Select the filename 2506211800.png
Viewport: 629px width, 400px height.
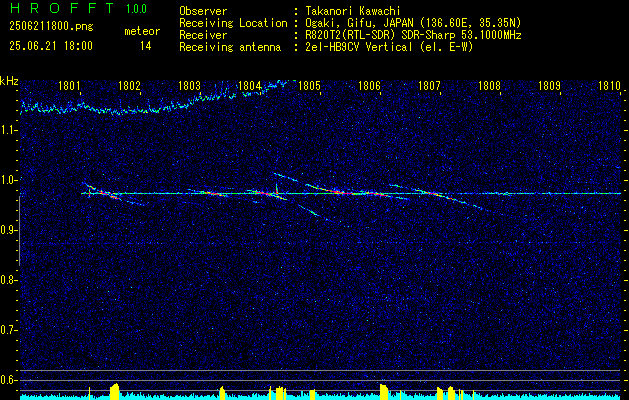(51, 27)
